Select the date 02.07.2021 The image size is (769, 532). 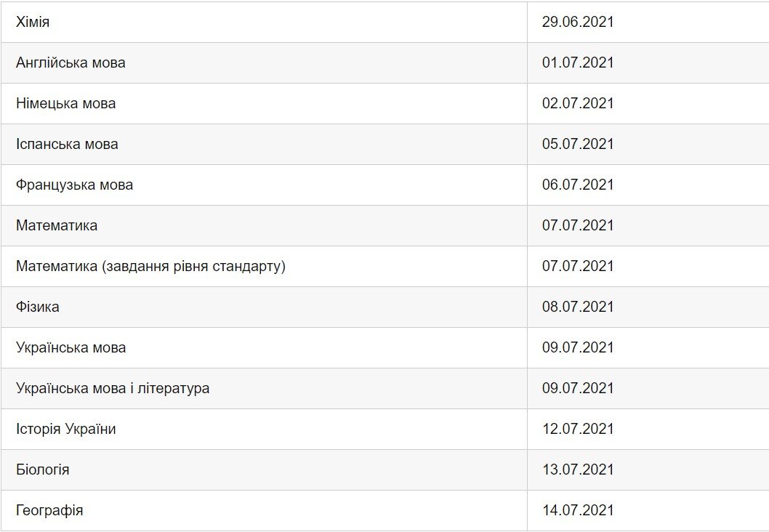click(x=578, y=103)
